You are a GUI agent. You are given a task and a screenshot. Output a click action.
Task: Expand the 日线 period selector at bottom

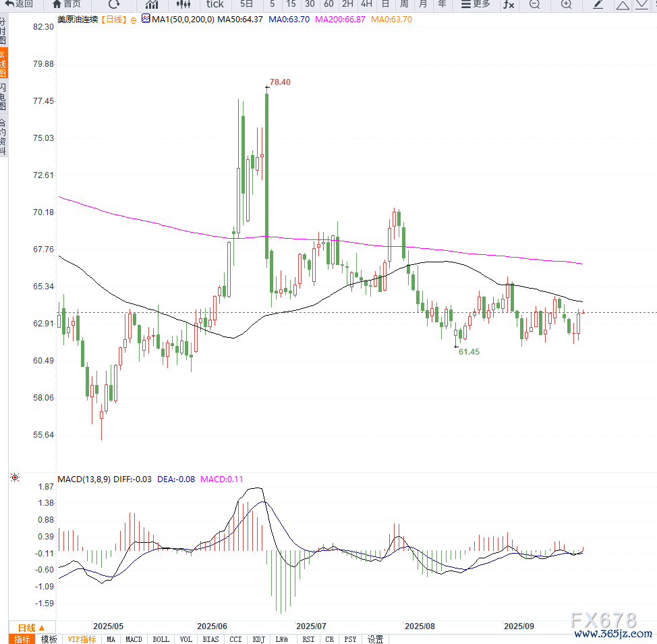31,627
